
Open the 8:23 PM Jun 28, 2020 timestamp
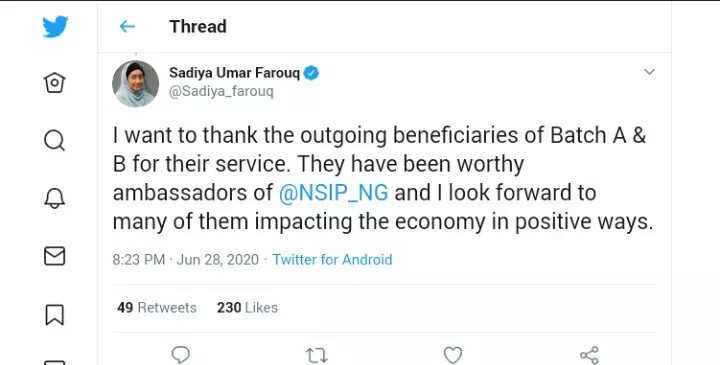[186, 259]
